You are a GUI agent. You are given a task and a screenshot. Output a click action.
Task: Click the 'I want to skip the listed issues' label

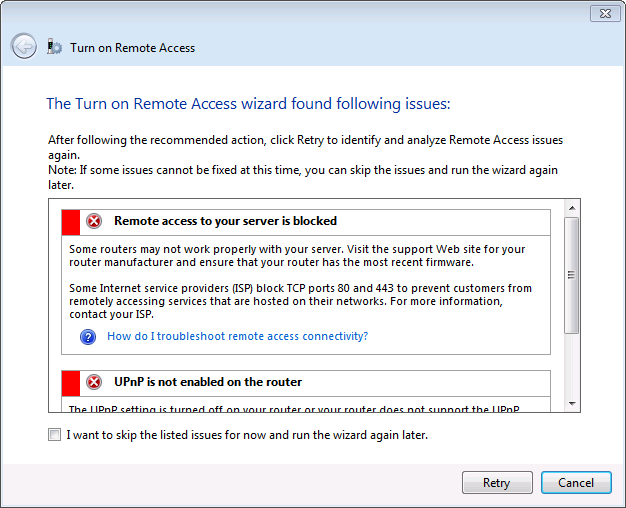tap(247, 435)
